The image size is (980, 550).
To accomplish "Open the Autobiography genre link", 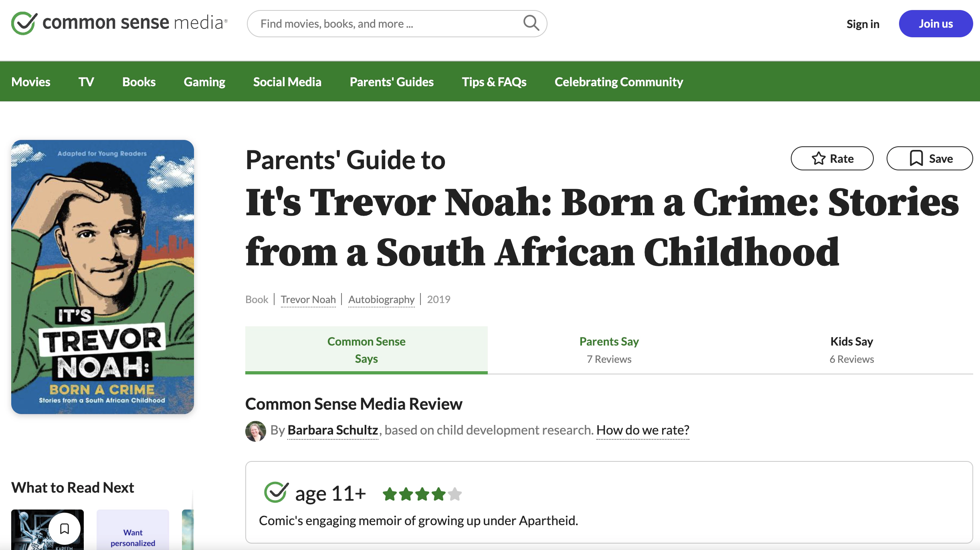I will pyautogui.click(x=381, y=299).
